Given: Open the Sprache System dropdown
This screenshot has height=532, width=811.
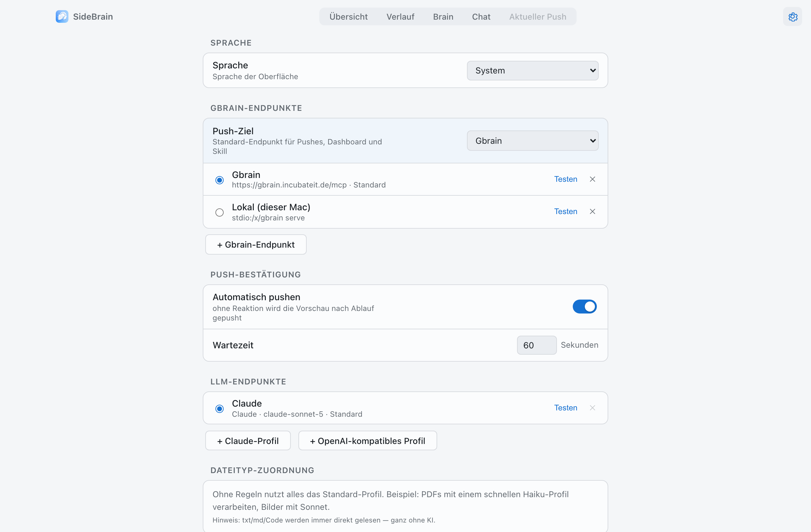Looking at the screenshot, I should (x=533, y=71).
